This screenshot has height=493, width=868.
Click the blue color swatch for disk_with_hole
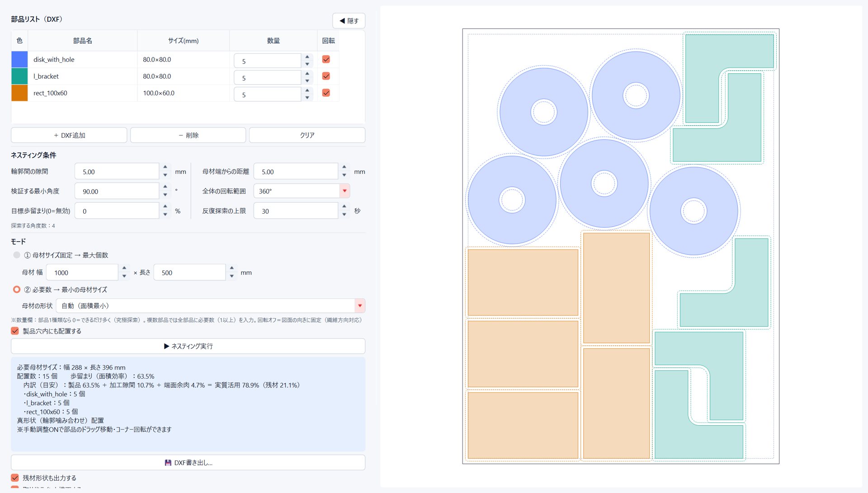tap(19, 59)
